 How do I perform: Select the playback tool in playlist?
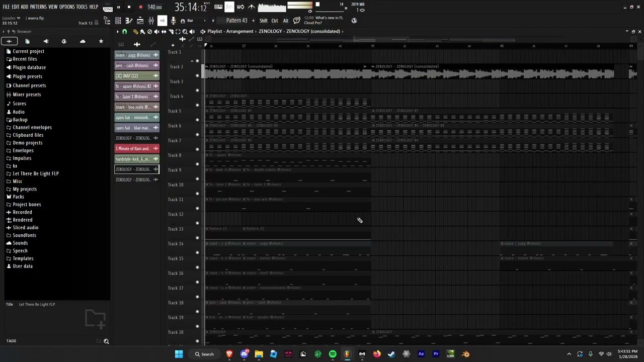[x=192, y=32]
